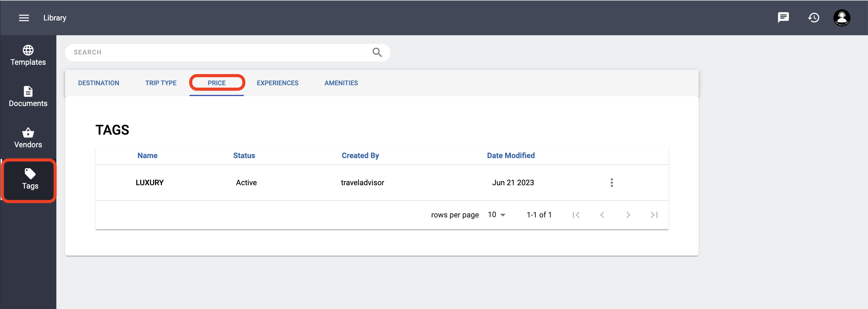Open the user profile avatar

[841, 17]
